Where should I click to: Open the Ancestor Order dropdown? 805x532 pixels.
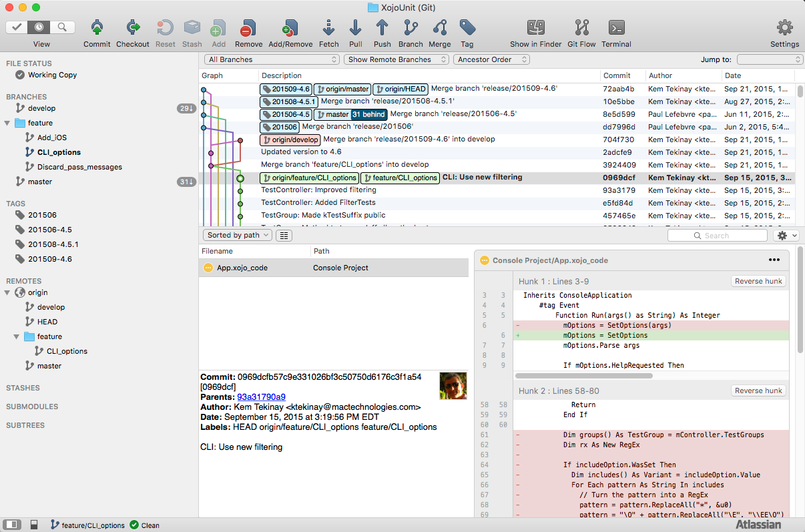(x=492, y=59)
